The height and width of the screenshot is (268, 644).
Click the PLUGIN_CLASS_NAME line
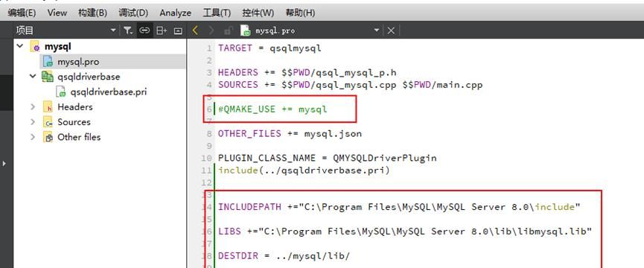pyautogui.click(x=328, y=158)
